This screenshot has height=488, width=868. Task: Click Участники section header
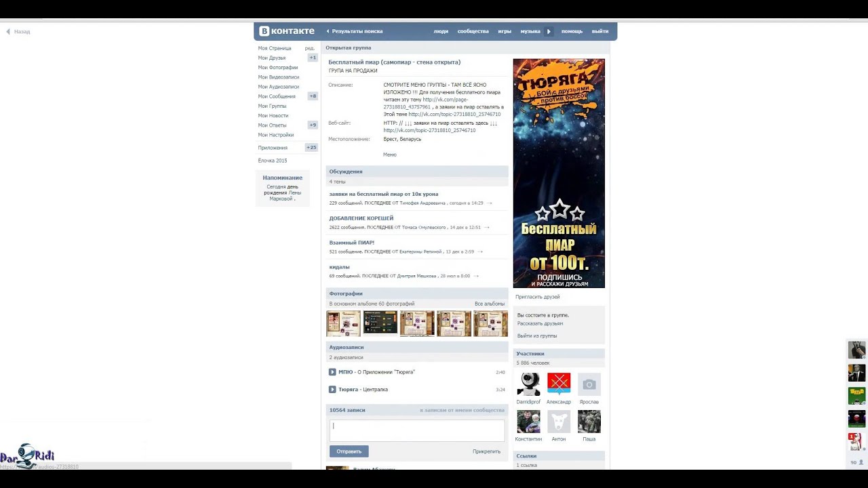559,354
